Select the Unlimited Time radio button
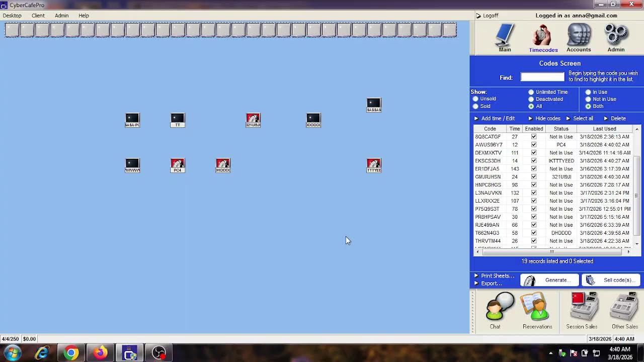Image resolution: width=644 pixels, height=362 pixels. pyautogui.click(x=531, y=92)
